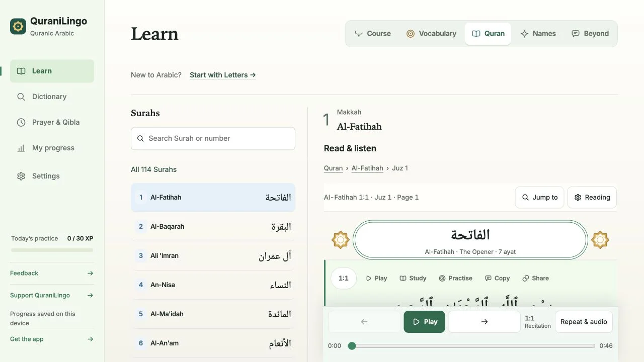This screenshot has width=644, height=362.
Task: Click the Quran breadcrumb link
Action: click(x=333, y=168)
